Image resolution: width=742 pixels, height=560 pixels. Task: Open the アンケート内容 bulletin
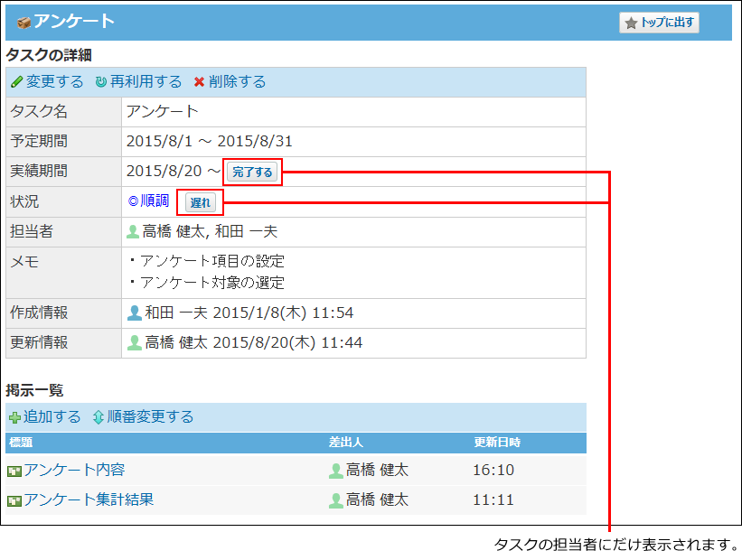[x=74, y=471]
